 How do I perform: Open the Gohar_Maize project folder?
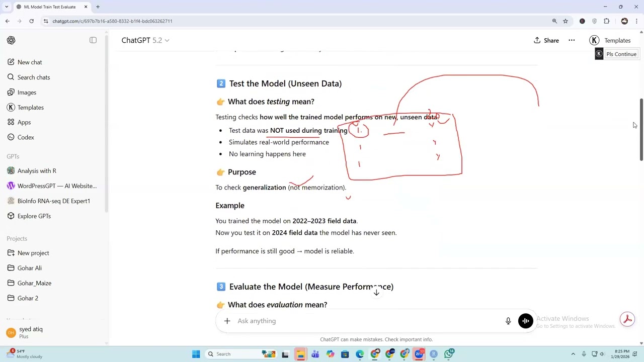pos(34,283)
